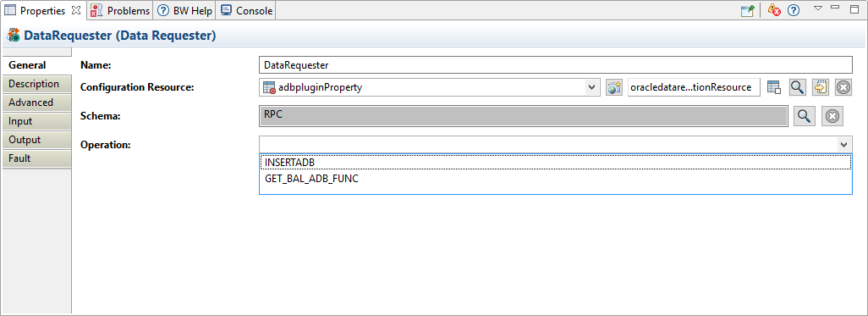This screenshot has height=316, width=868.
Task: Open the Advanced side tab
Action: pyautogui.click(x=36, y=103)
